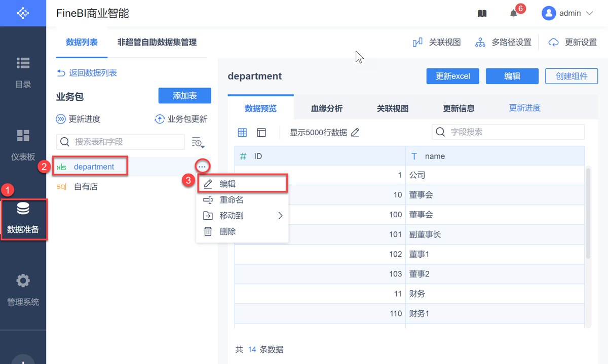This screenshot has height=364, width=608.
Task: Click the three-dots menu beside department
Action: (x=202, y=167)
